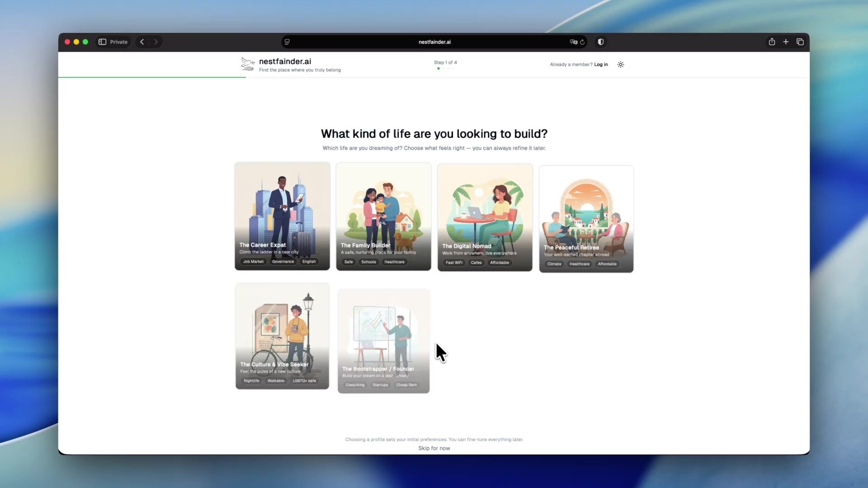Viewport: 868px width, 488px height.
Task: Click the Cafes tag
Action: click(476, 263)
